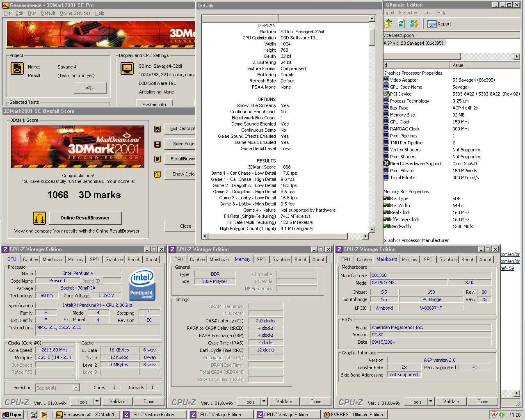Click the link ending in ref=59
This screenshot has height=420, width=525.
[507, 268]
